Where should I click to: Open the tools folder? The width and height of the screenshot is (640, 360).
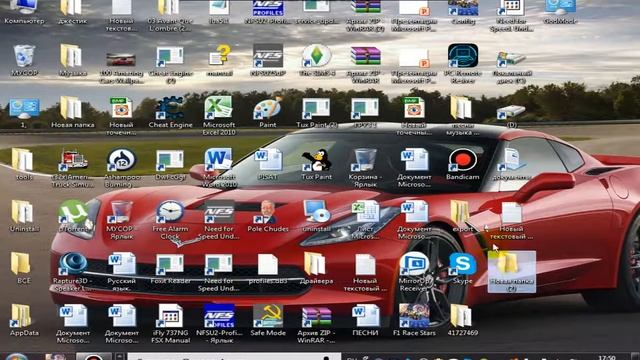24,164
